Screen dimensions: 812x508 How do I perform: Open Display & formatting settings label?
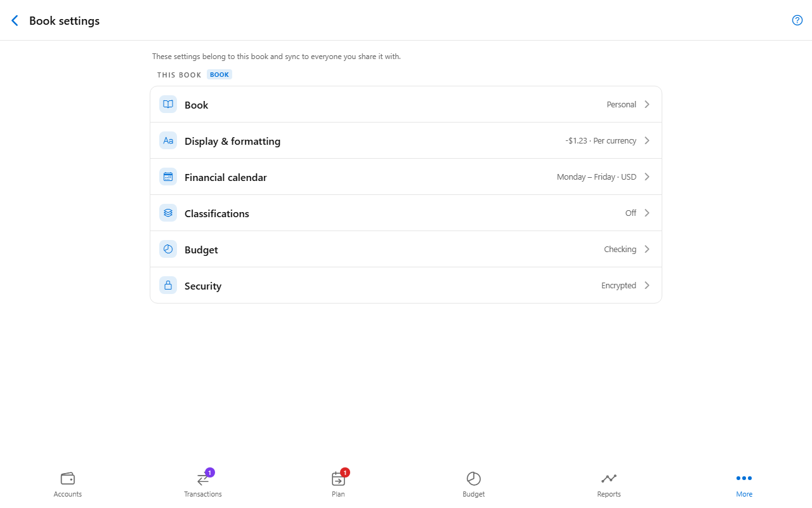(232, 141)
